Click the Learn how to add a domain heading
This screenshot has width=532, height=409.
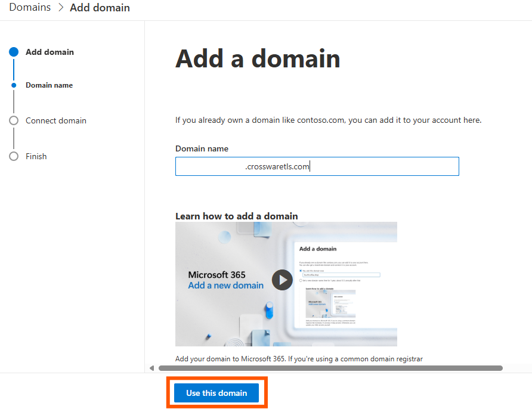[236, 216]
